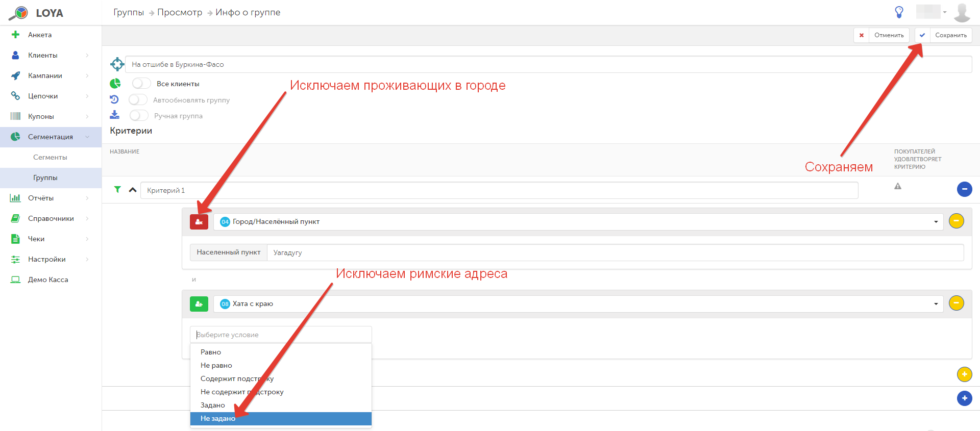The width and height of the screenshot is (980, 431).
Task: Click the Цепочки chain icon
Action: [x=15, y=96]
